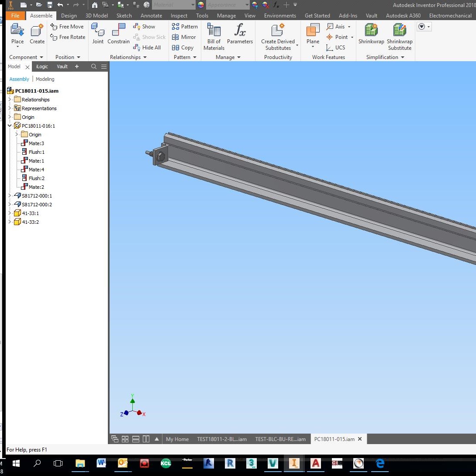
Task: Click the cascade windows icon
Action: (115, 439)
